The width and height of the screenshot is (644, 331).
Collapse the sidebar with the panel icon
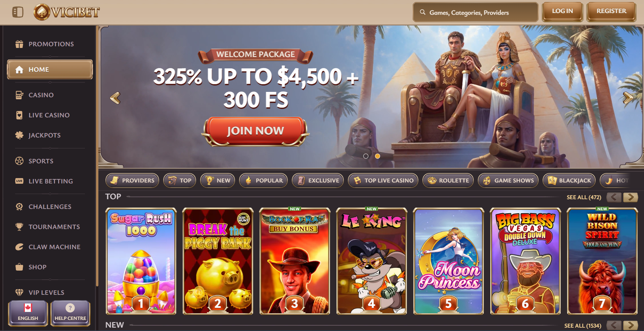(17, 12)
